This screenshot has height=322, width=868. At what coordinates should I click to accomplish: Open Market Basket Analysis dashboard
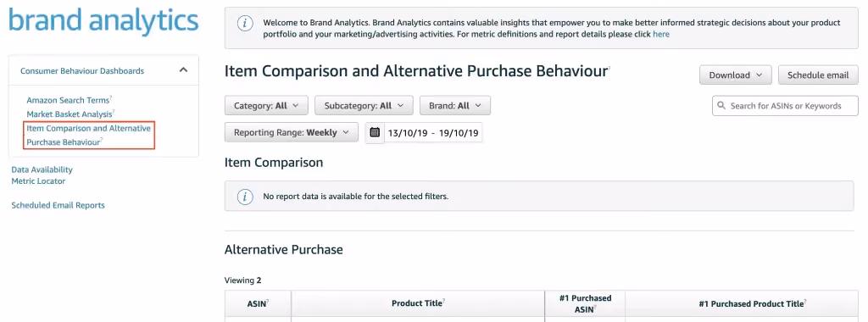click(70, 114)
